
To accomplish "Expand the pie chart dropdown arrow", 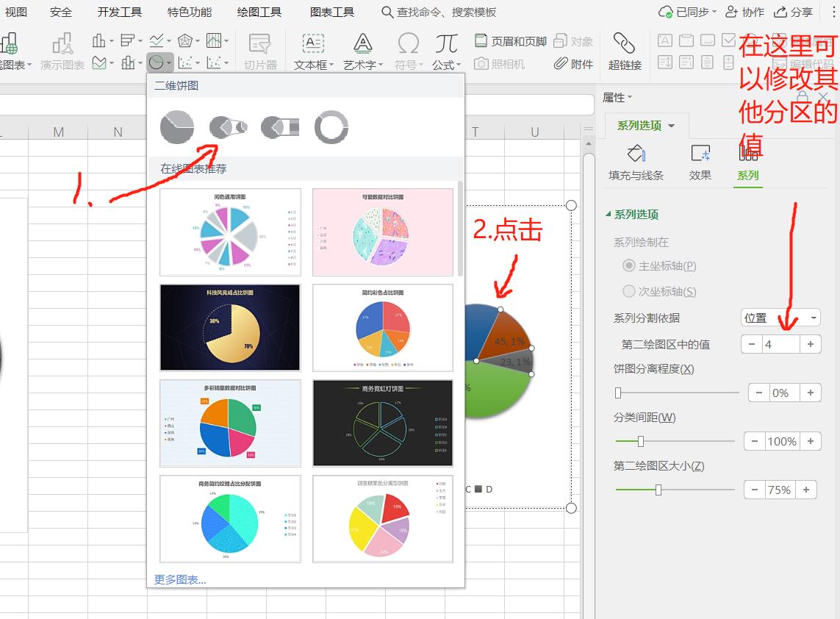I will 169,64.
